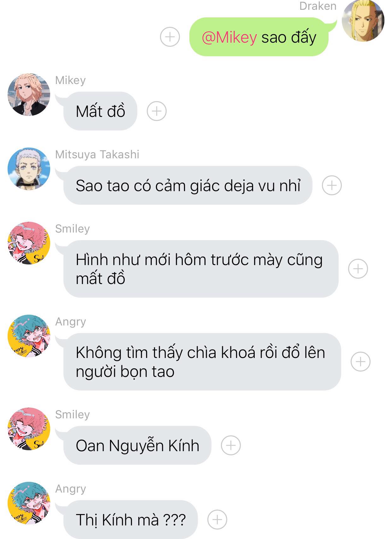
Task: Open Angry's avatar beside chìa khoá message
Action: [x=29, y=336]
